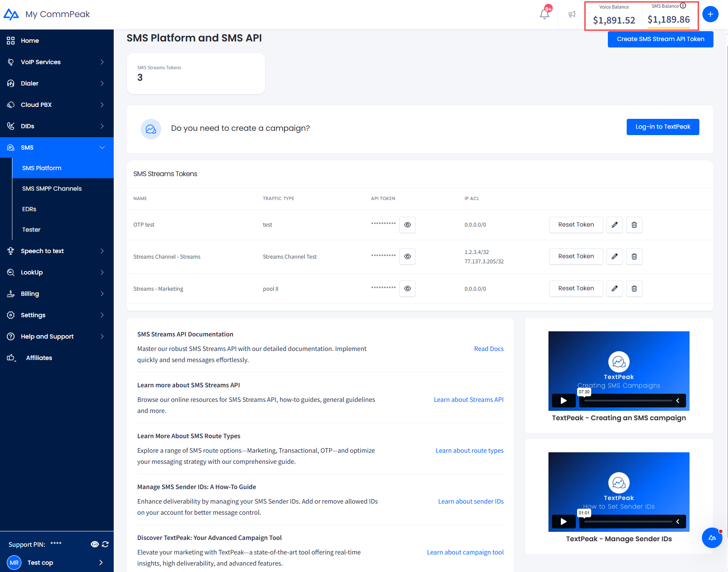Click the VoIP Services icon

coord(11,62)
